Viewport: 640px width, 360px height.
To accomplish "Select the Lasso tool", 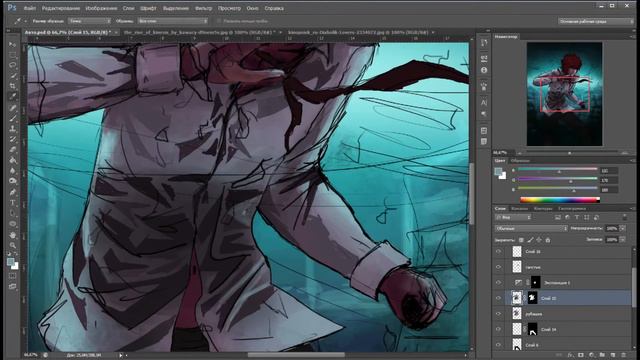I will (13, 65).
